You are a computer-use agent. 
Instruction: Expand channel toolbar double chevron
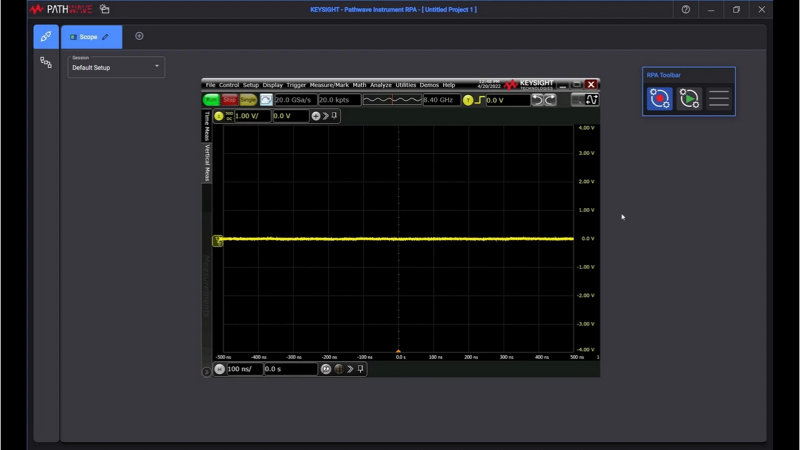tap(326, 116)
